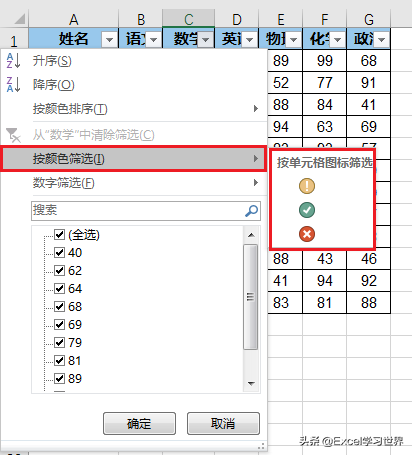This screenshot has height=455, width=412.
Task: Select column C header
Action: (x=189, y=20)
